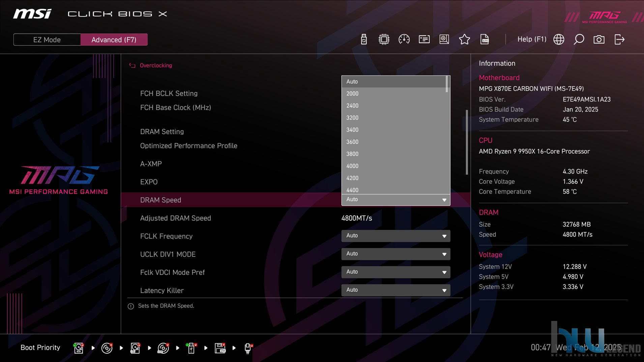Click the Latency Killer label
Screen dimensions: 644x362
(162, 291)
